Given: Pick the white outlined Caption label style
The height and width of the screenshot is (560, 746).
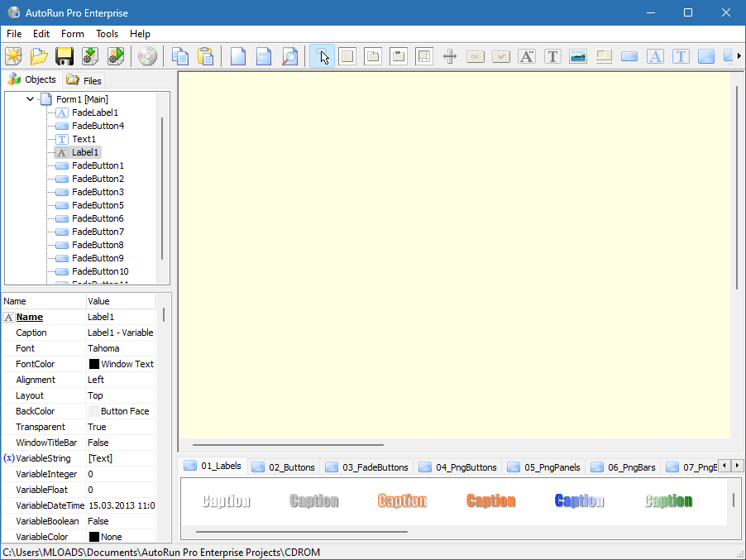Looking at the screenshot, I should 226,500.
